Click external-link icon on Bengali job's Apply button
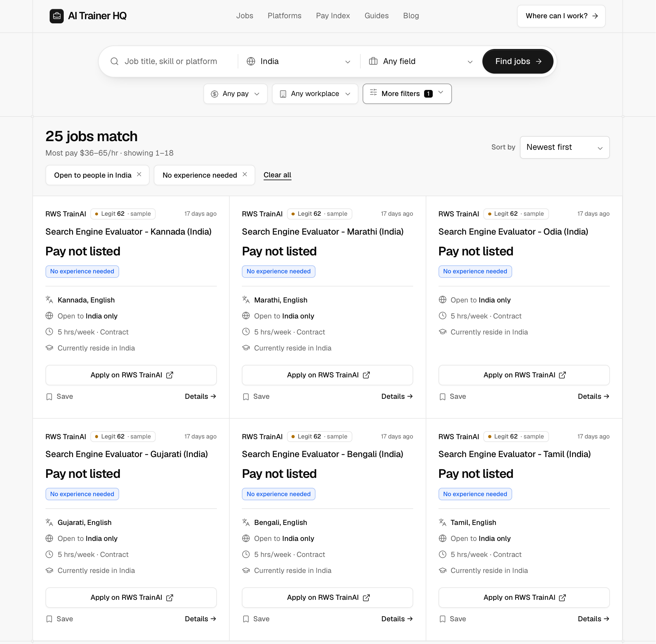Screen dimensions: 656x644 coord(366,598)
